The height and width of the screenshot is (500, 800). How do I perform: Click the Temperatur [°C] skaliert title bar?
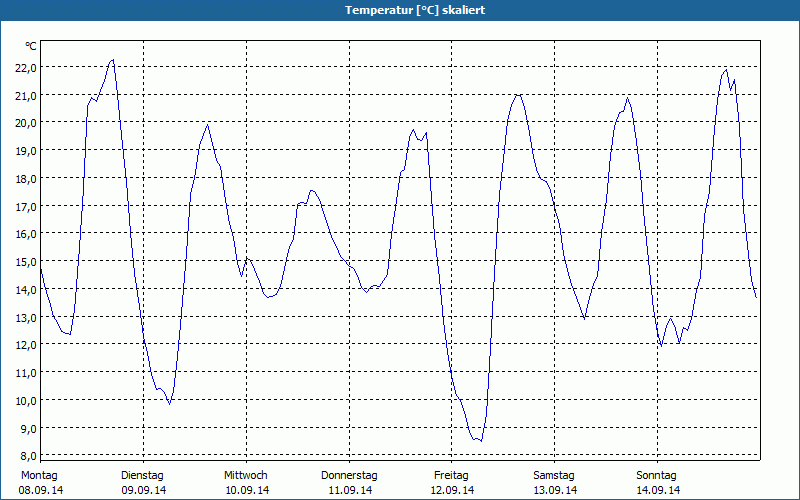click(x=400, y=10)
